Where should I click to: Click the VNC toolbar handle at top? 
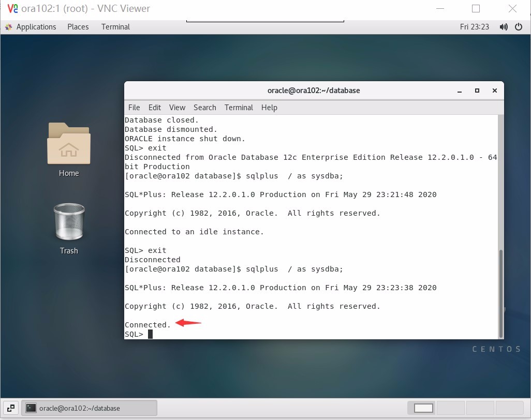265,21
